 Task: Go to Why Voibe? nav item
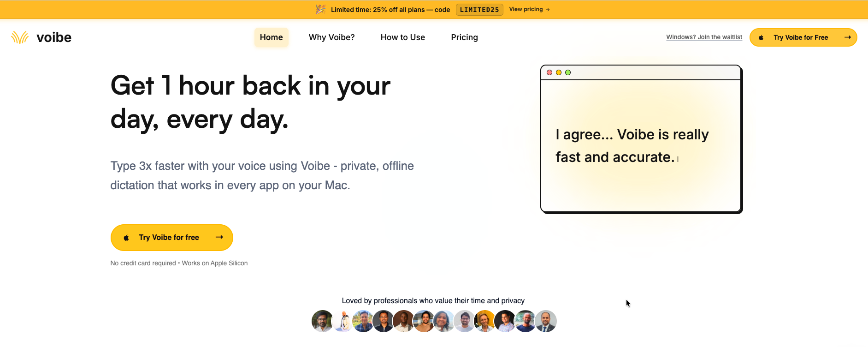[332, 37]
